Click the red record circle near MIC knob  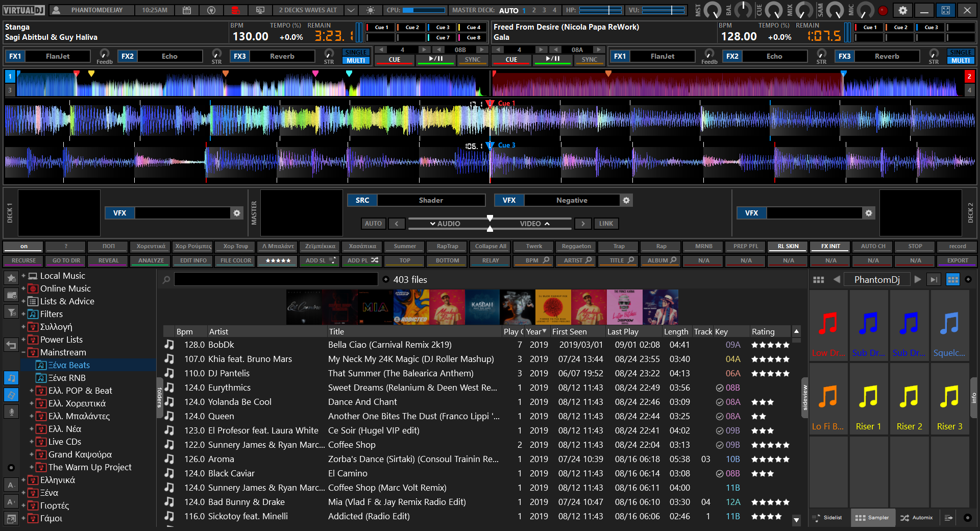(x=883, y=10)
